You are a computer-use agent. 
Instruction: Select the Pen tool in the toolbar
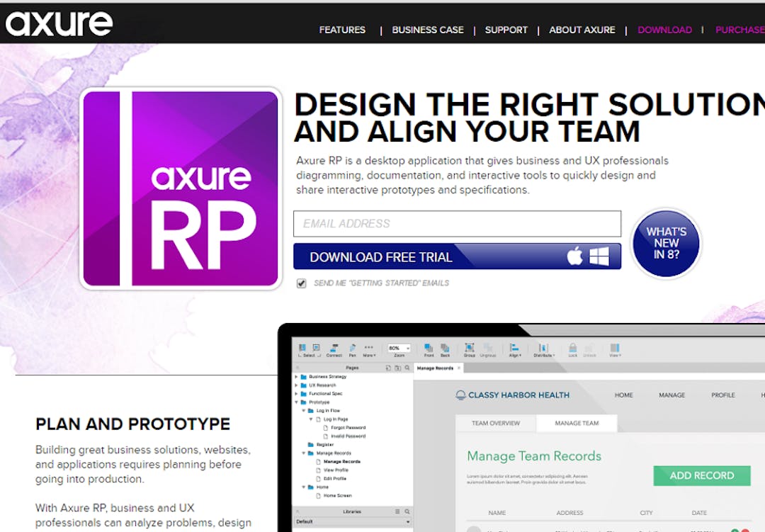[352, 349]
